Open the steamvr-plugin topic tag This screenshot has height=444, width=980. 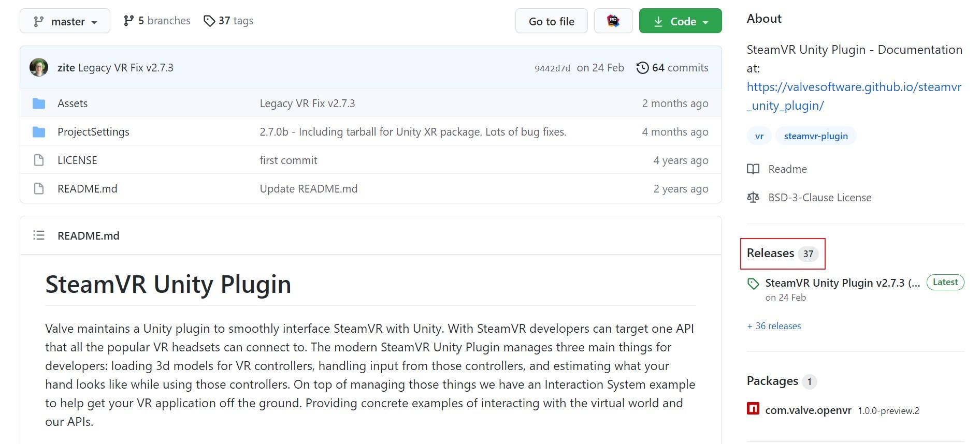(x=816, y=136)
